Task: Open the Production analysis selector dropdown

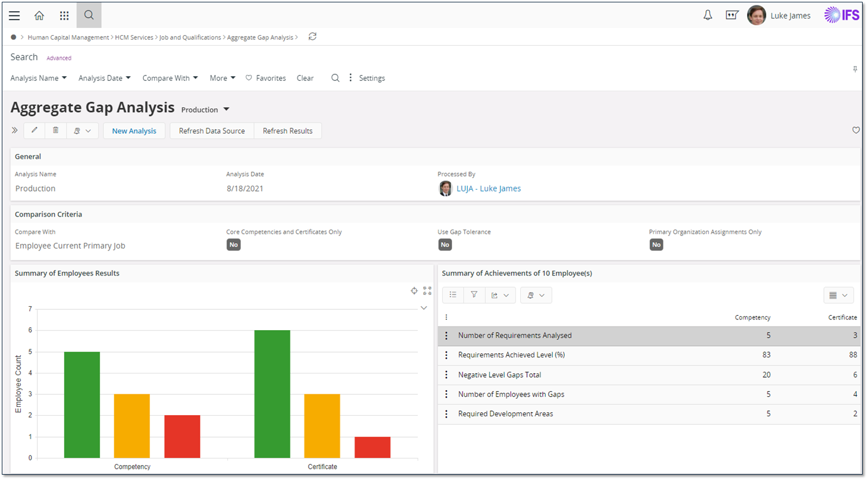Action: pyautogui.click(x=206, y=110)
